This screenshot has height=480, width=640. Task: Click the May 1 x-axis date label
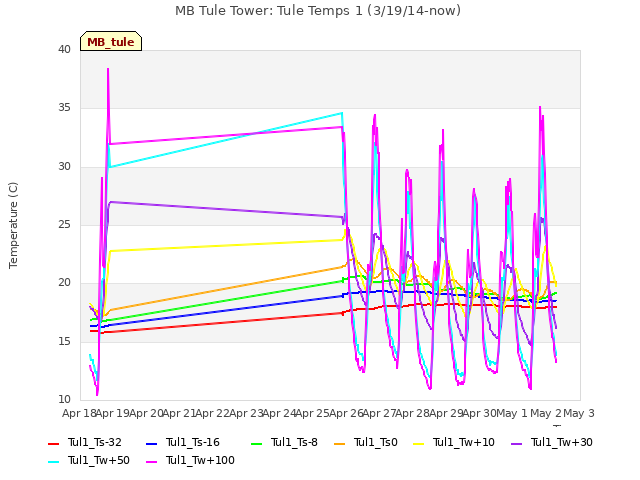pos(512,413)
